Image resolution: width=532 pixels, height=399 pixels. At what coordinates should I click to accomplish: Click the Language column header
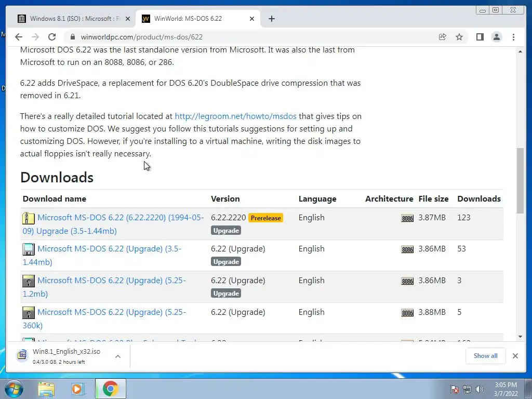pyautogui.click(x=317, y=199)
